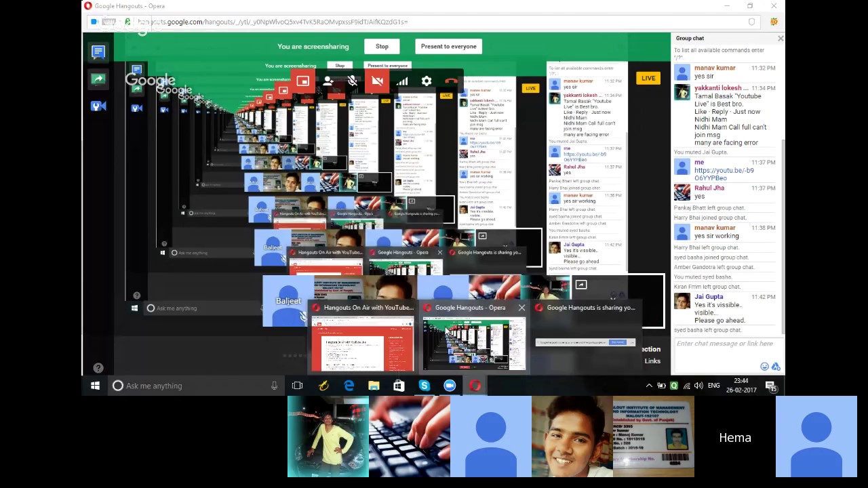Open Skype from the taskbar

tap(424, 386)
